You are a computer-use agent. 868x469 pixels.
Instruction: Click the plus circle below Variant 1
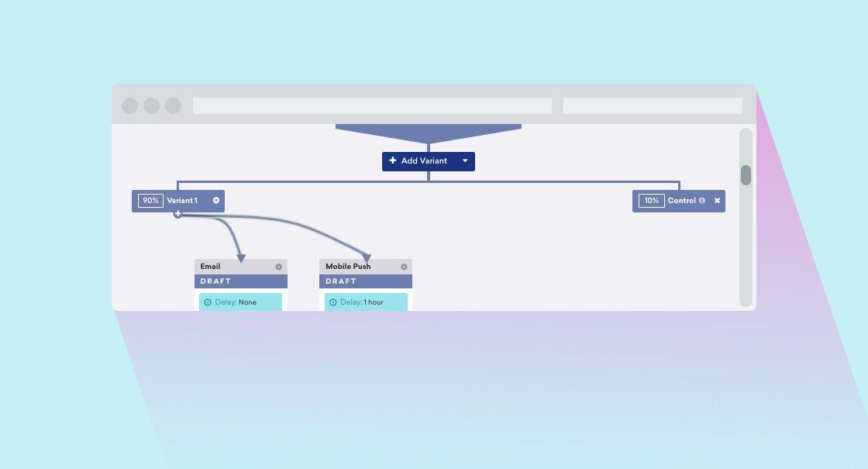coord(177,214)
